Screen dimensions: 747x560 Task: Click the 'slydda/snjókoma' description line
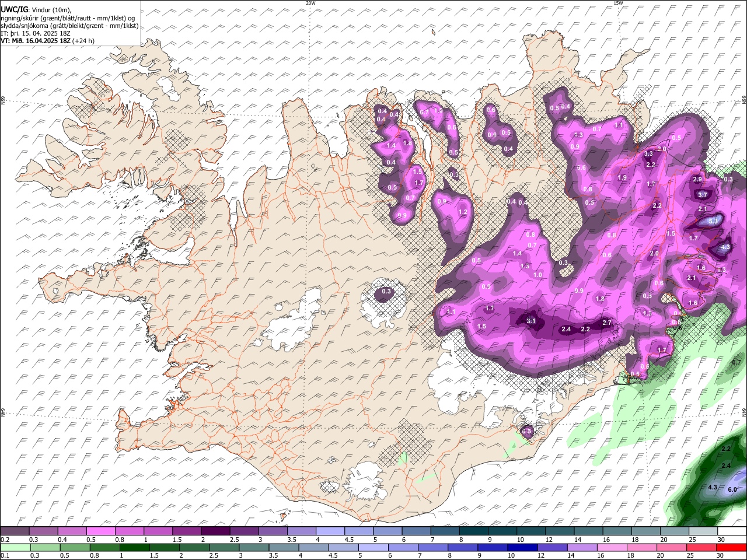(70, 26)
